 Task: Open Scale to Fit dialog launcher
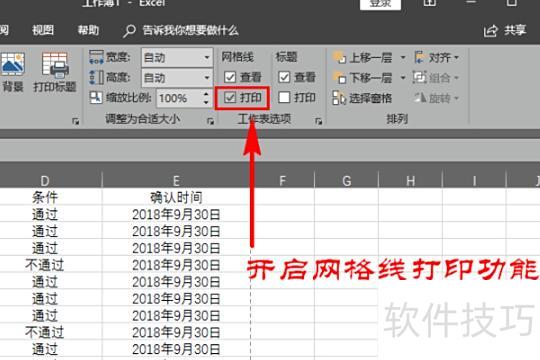[x=210, y=121]
